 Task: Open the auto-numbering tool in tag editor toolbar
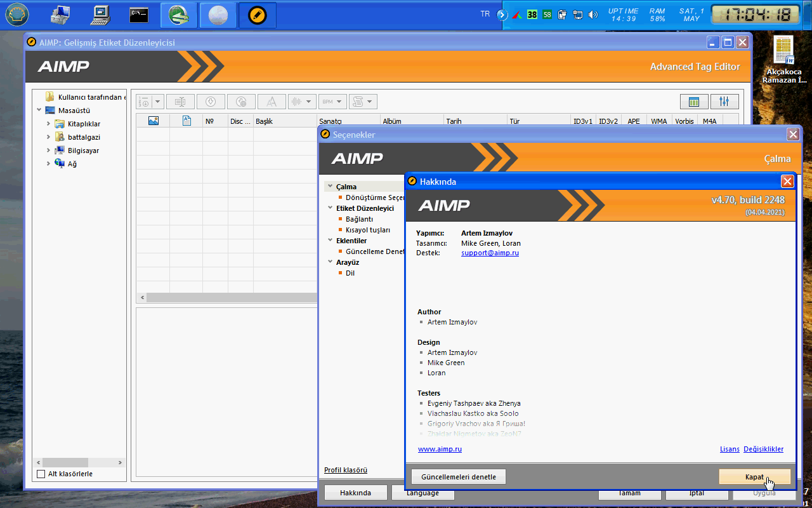(143, 102)
